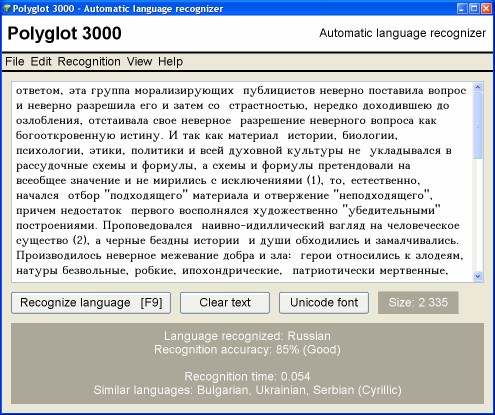Click the Clear text button
Image resolution: width=495 pixels, height=415 pixels.
pyautogui.click(x=225, y=303)
